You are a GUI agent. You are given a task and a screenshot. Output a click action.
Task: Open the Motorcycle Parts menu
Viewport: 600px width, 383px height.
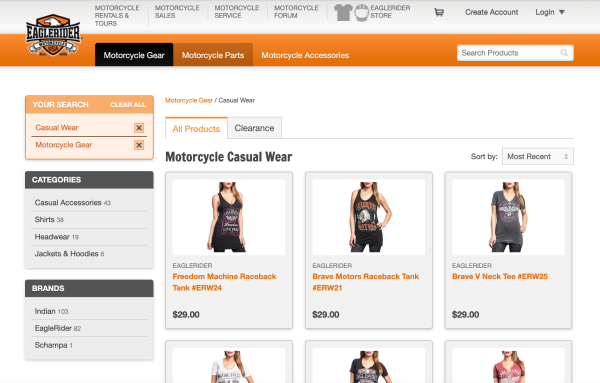[213, 55]
